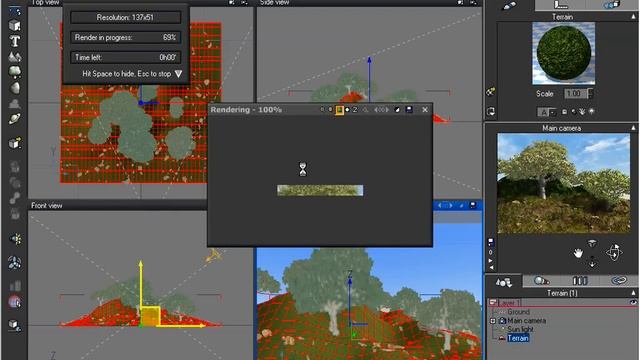Select the Terrain item in the tree

518,338
